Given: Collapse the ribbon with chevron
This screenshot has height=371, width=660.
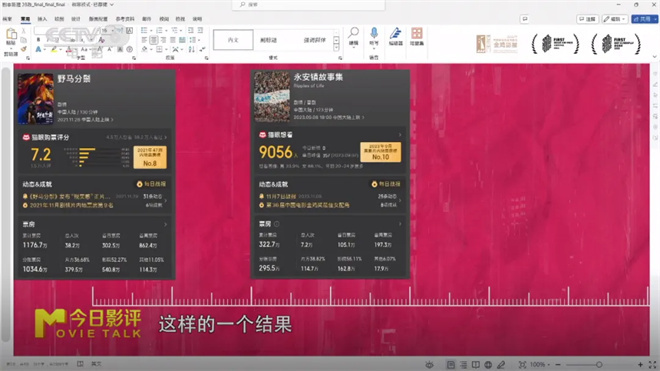Looking at the screenshot, I should [655, 57].
